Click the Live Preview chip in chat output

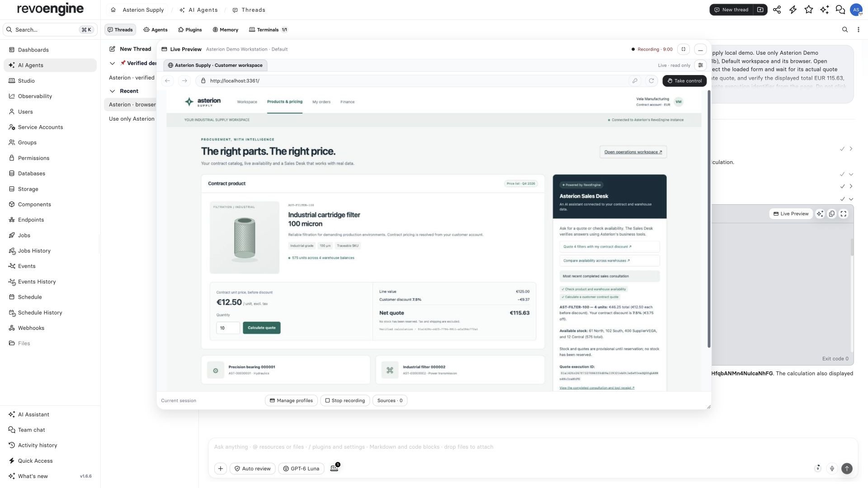coord(791,214)
